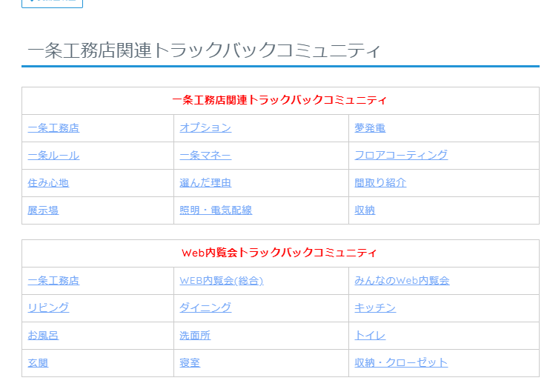Open 収納・クローゼット link

coord(401,363)
